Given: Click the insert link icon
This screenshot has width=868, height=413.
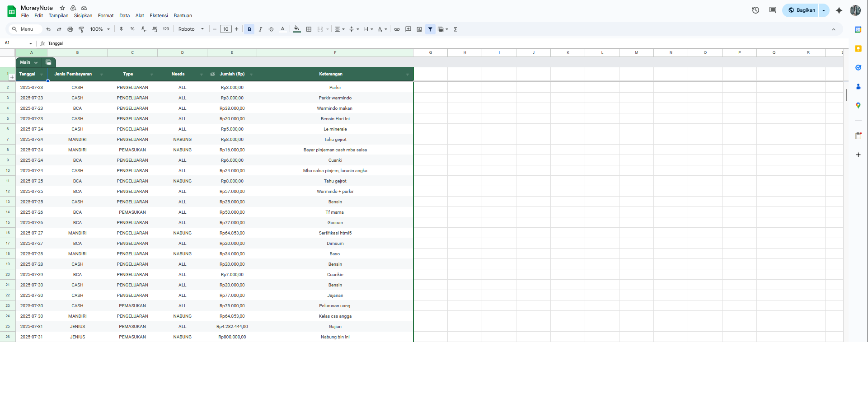Looking at the screenshot, I should [x=397, y=29].
